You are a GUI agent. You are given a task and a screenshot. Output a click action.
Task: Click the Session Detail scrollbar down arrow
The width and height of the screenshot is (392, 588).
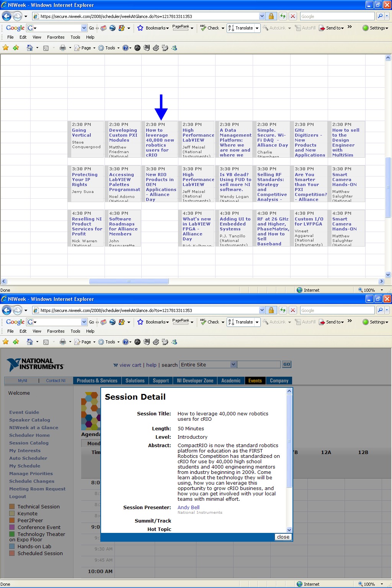tap(289, 530)
